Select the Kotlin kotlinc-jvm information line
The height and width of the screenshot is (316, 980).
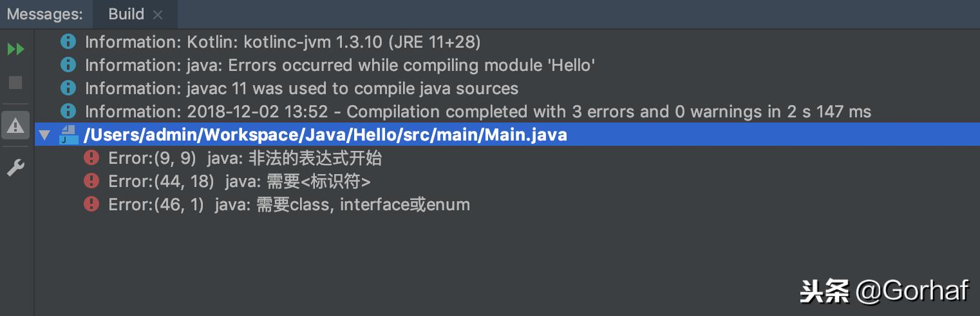pos(283,42)
